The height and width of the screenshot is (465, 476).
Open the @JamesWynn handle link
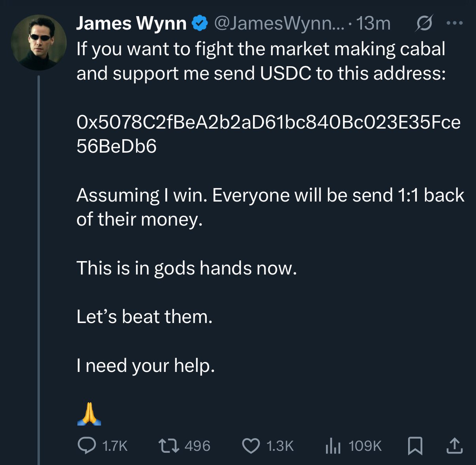click(279, 24)
